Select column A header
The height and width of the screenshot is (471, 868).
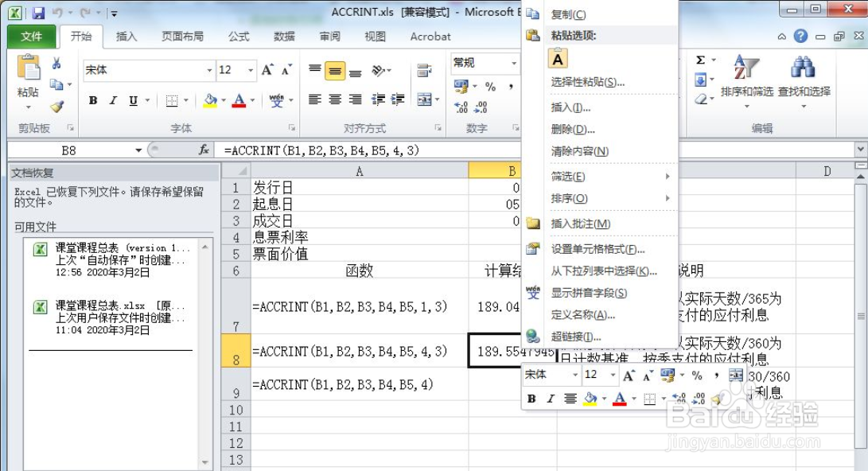(x=360, y=172)
